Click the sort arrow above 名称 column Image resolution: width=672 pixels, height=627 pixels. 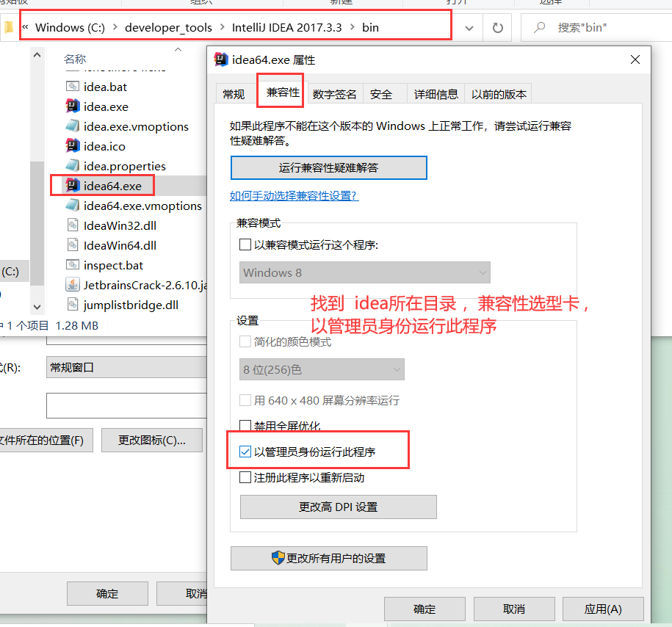pos(178,50)
